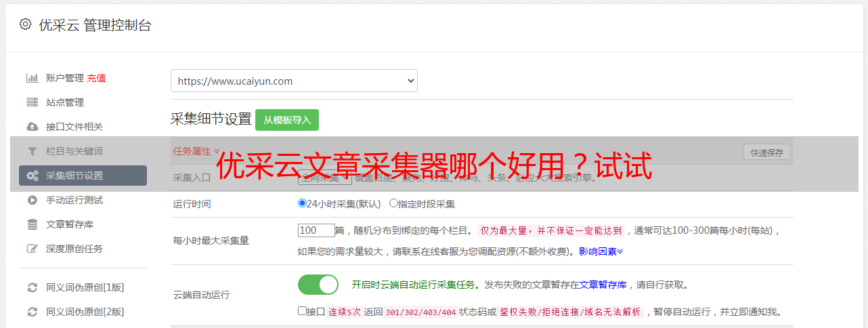Focus the 每小时最大采集量 input field
The image size is (868, 328).
click(316, 230)
